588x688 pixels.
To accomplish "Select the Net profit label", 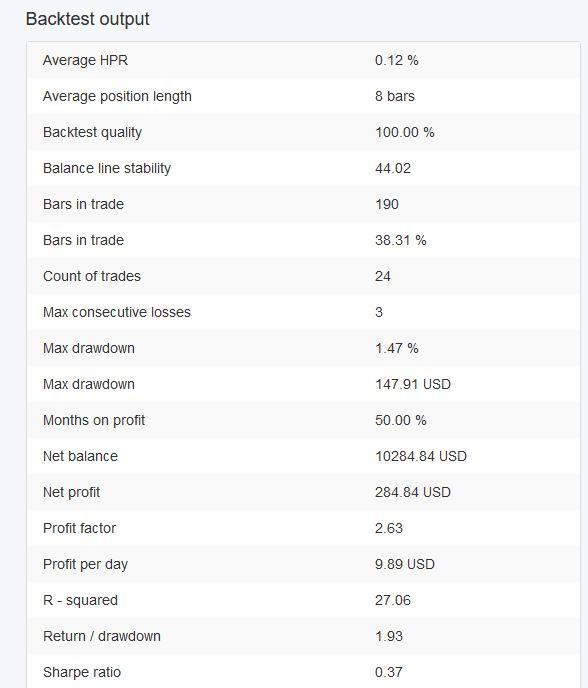I will tap(72, 492).
